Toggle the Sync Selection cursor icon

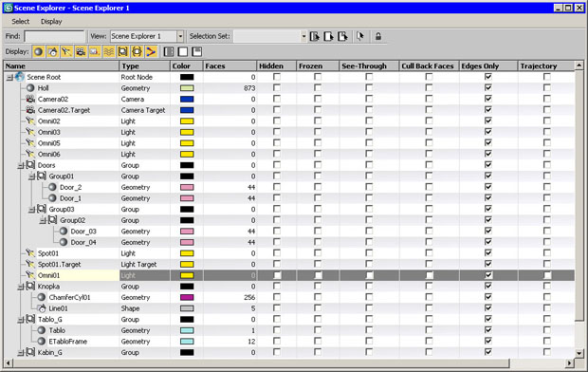point(360,36)
